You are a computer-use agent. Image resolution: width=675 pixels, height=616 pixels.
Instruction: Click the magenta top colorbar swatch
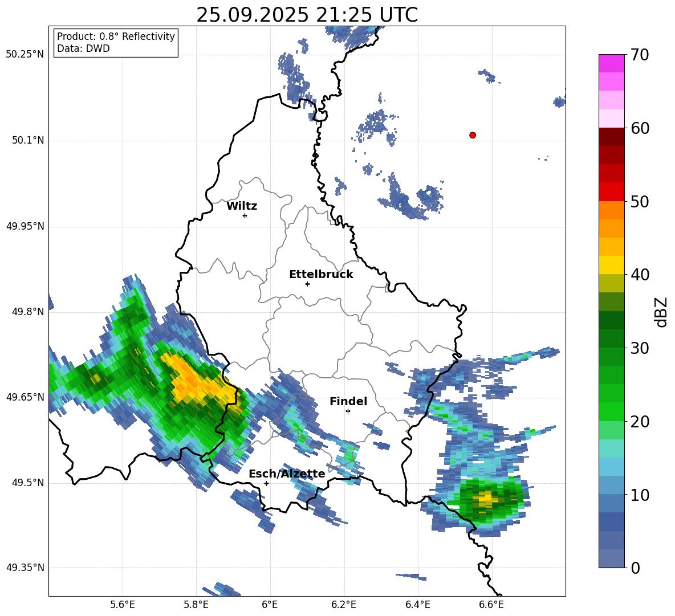tap(611, 63)
